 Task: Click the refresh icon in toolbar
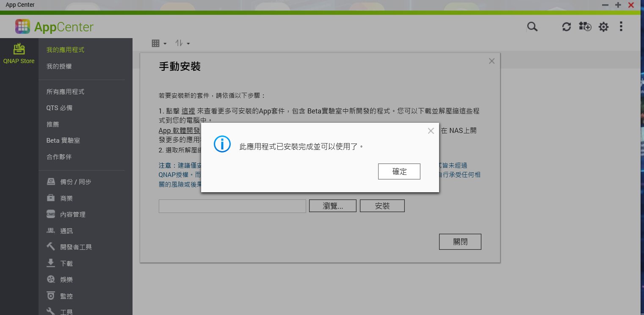566,27
